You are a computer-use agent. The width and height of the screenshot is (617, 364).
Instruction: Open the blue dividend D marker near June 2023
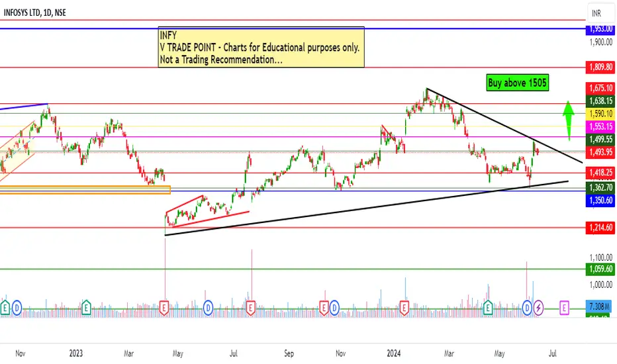pos(208,308)
